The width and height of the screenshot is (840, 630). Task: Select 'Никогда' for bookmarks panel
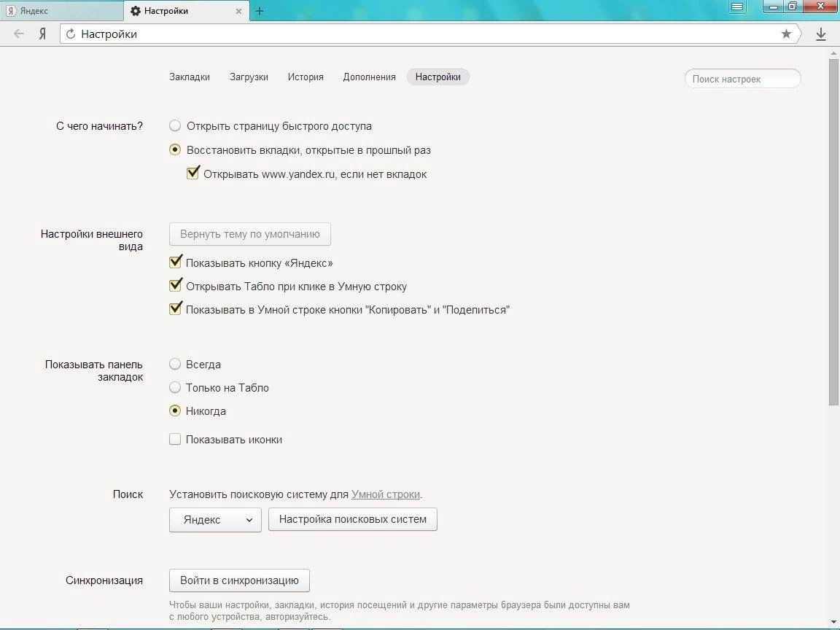(175, 411)
